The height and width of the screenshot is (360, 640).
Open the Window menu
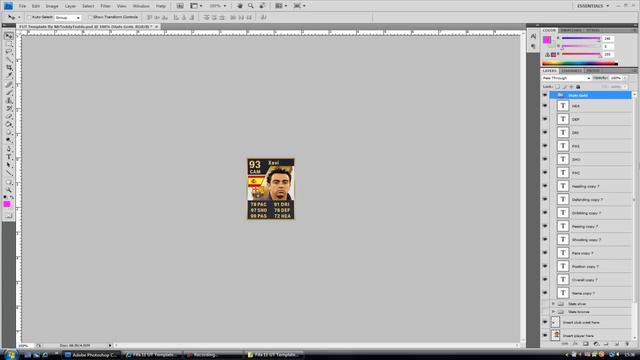(141, 6)
